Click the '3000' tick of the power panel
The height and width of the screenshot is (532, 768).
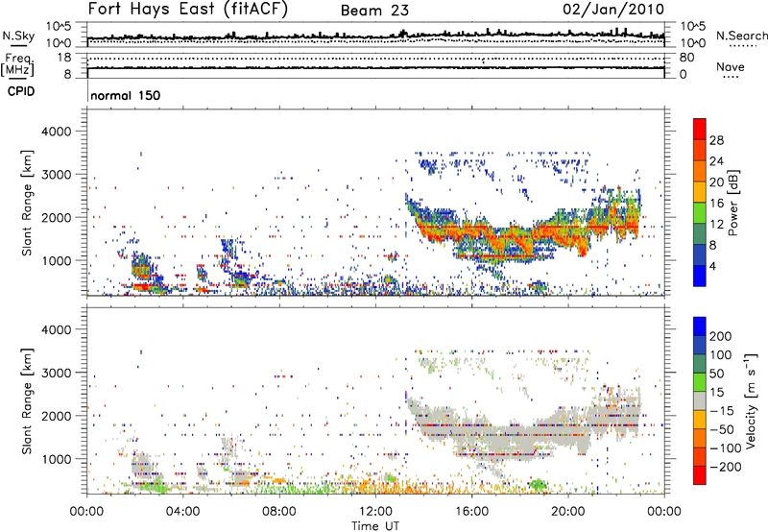point(56,175)
